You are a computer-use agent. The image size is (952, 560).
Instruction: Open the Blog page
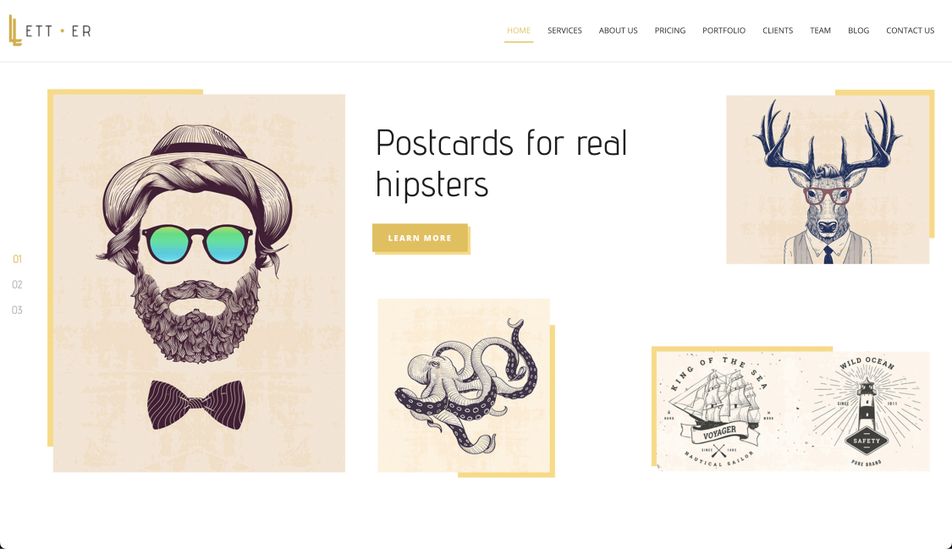point(859,30)
